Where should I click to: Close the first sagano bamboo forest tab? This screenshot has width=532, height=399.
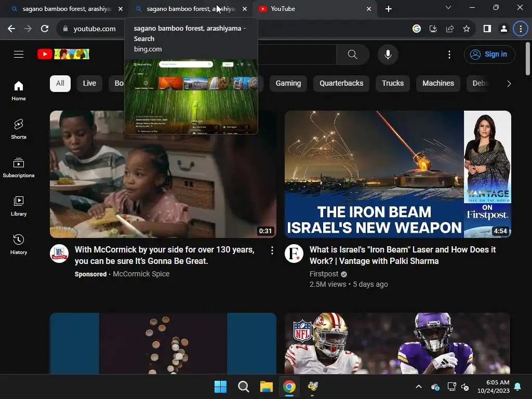point(121,9)
